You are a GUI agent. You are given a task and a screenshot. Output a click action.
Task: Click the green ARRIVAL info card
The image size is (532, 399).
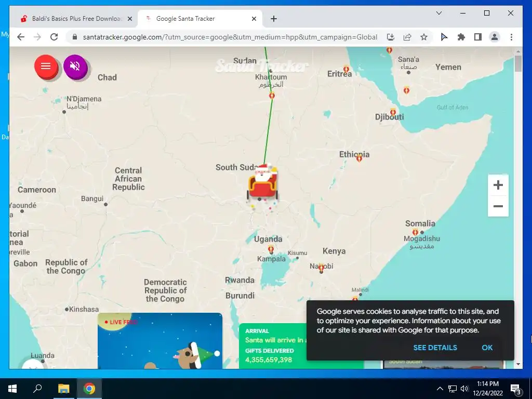(x=273, y=346)
